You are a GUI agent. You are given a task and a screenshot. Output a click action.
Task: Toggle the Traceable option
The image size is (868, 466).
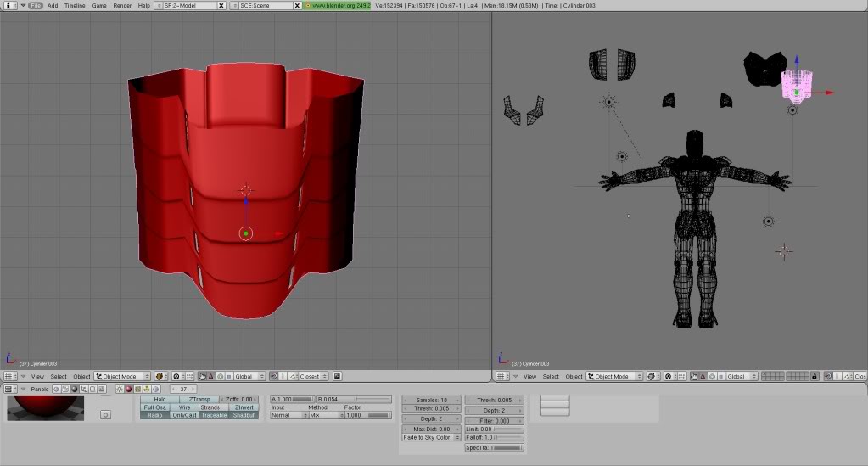coord(214,415)
